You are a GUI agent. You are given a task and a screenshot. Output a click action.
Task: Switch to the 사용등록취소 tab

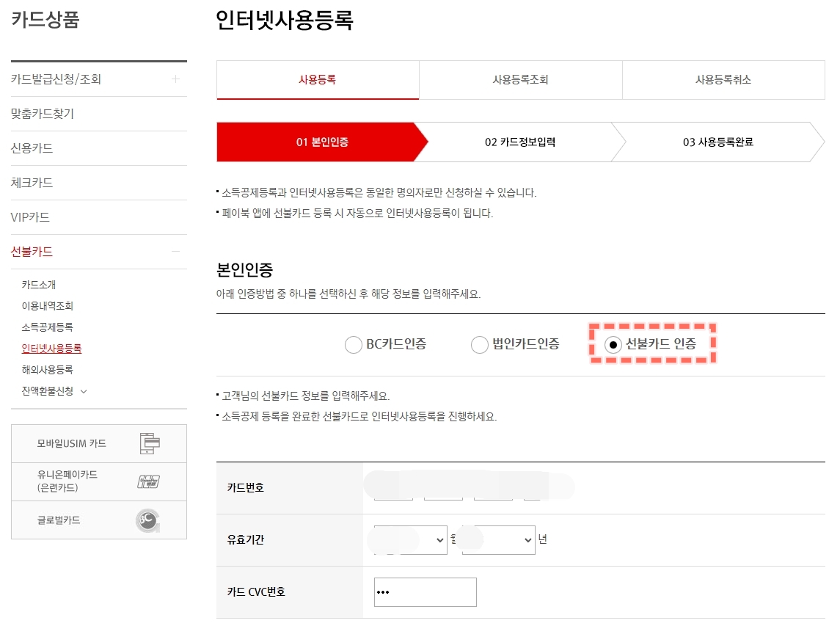(x=723, y=79)
